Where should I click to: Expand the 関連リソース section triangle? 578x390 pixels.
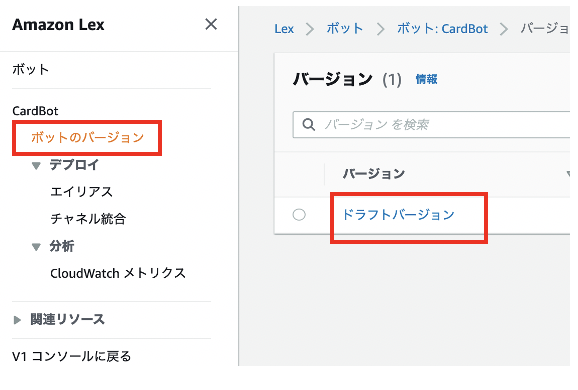17,320
